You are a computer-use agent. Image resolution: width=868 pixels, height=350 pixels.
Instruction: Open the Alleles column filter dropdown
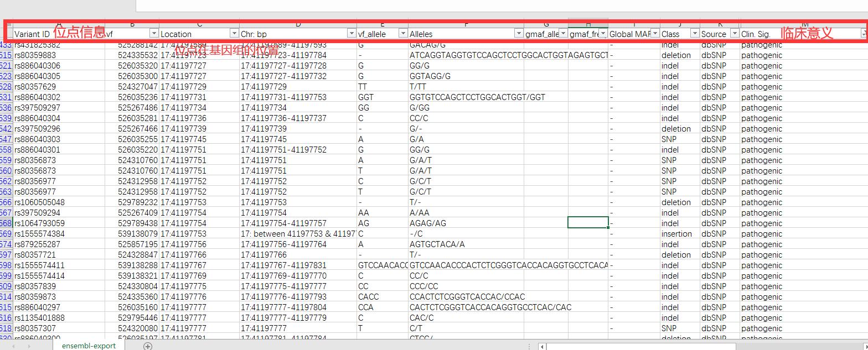519,34
